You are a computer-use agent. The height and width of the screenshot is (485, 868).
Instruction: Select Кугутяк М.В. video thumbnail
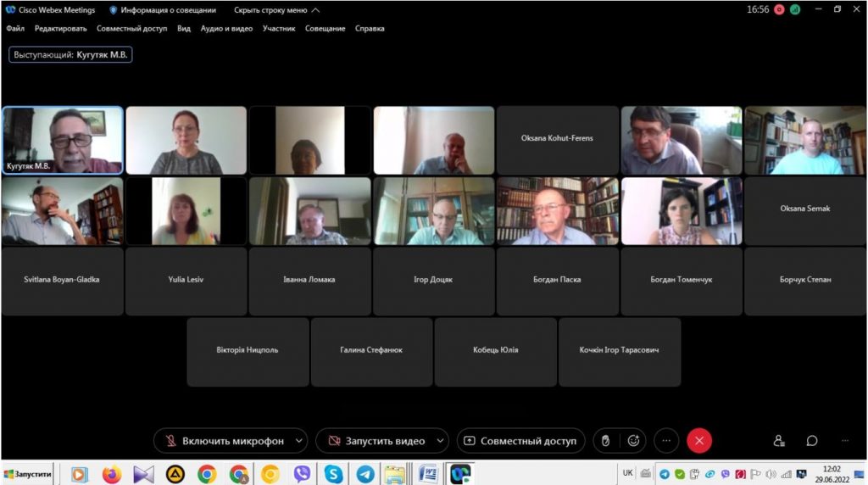(63, 140)
